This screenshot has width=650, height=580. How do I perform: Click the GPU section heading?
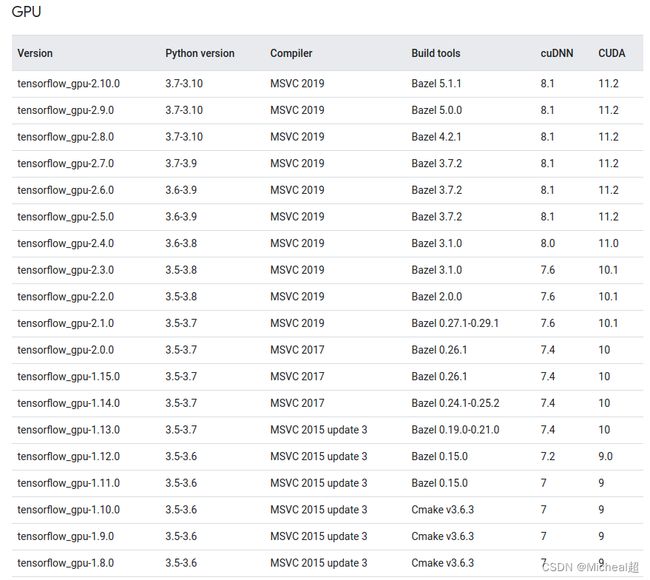coord(26,12)
